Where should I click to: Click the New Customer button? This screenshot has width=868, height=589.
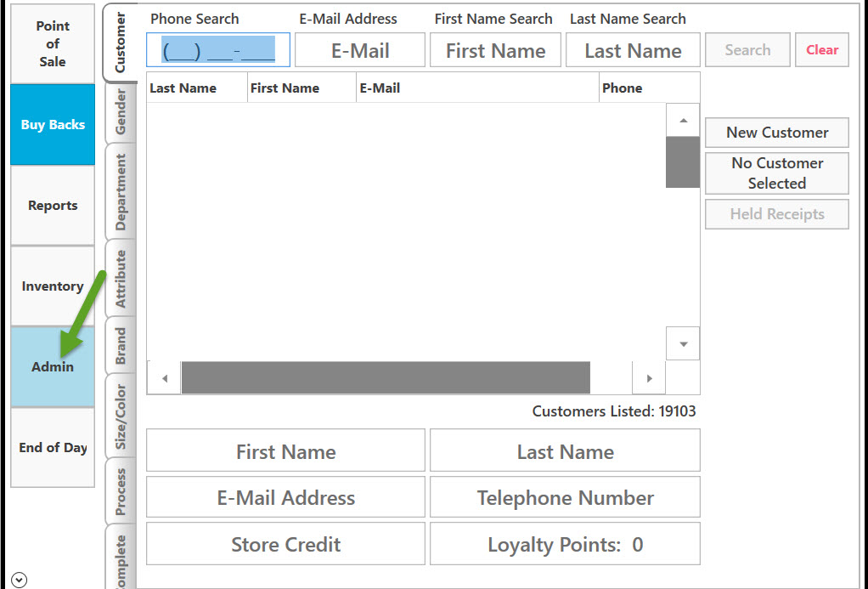tap(776, 133)
